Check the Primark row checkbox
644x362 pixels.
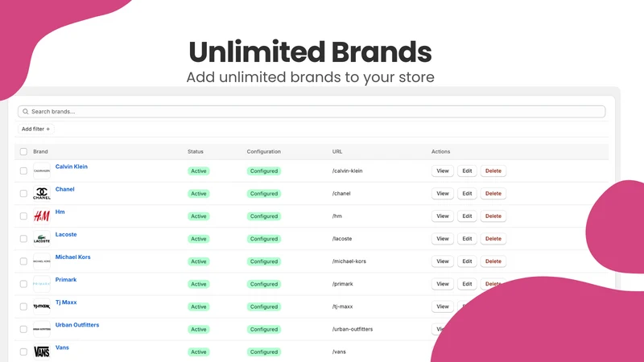point(23,284)
